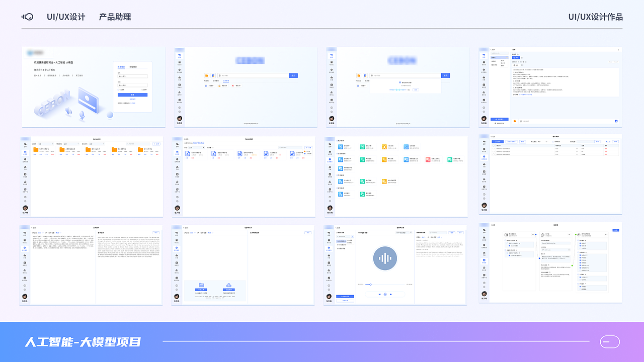This screenshot has width=644, height=362.
Task: Tick the remember-password checkbox on the login screen
Action: pos(119,90)
